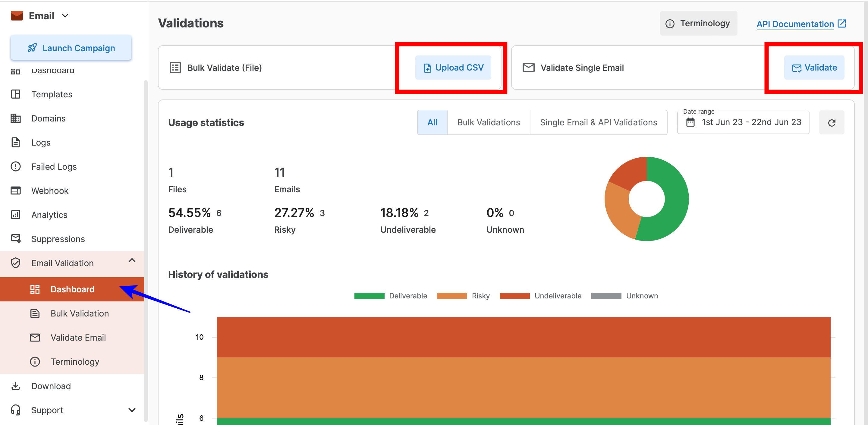Click the Bulk Validate (File) list icon
868x425 pixels.
pyautogui.click(x=175, y=68)
